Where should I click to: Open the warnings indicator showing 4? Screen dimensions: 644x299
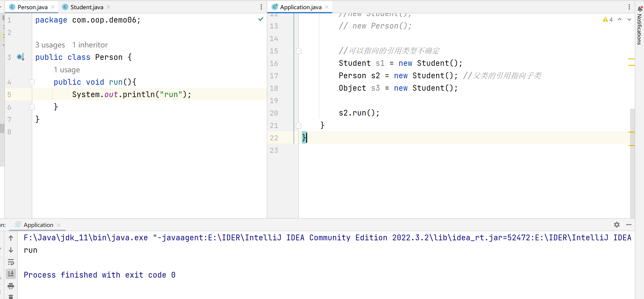[608, 20]
